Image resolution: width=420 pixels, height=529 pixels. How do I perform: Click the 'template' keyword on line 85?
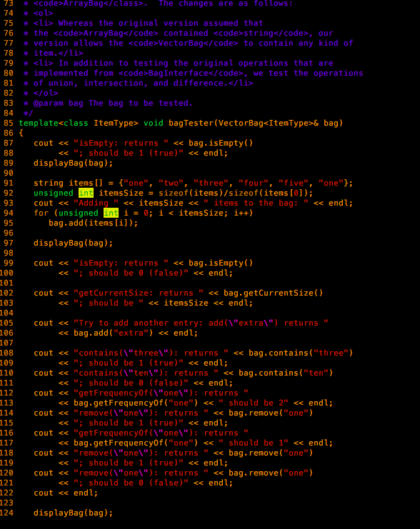click(x=39, y=123)
